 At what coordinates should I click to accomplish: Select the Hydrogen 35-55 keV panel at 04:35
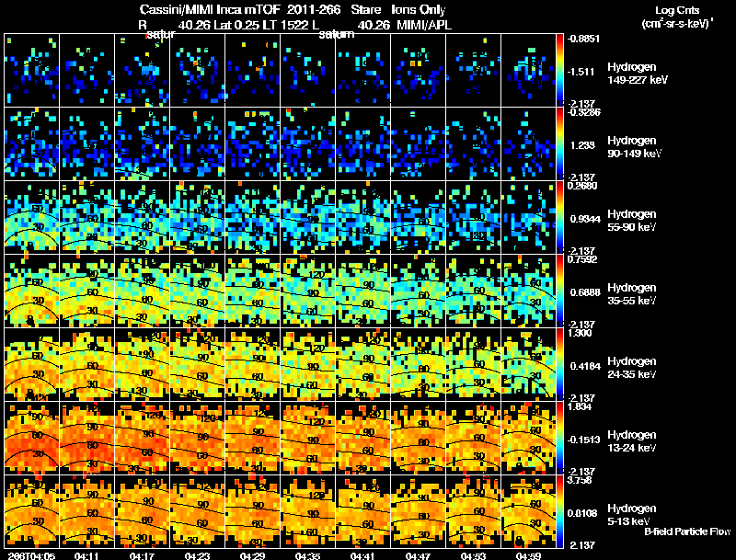click(308, 291)
